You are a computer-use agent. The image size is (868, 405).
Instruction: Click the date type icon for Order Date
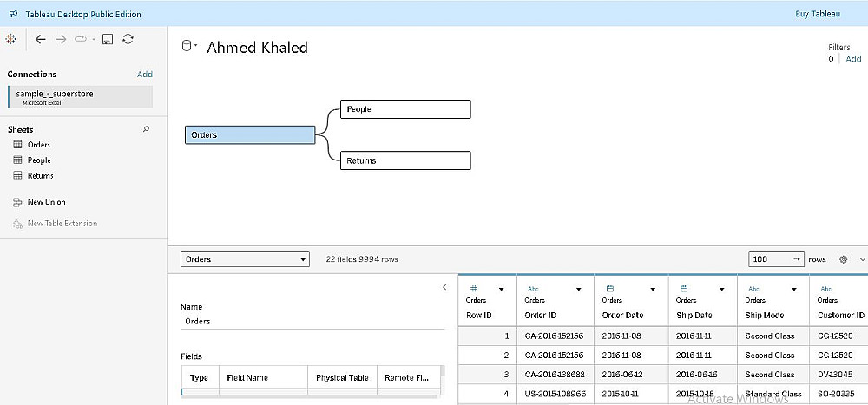(x=609, y=288)
